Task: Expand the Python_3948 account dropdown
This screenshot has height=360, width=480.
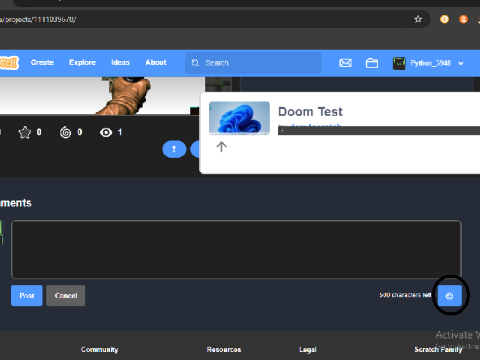Action: pos(461,63)
